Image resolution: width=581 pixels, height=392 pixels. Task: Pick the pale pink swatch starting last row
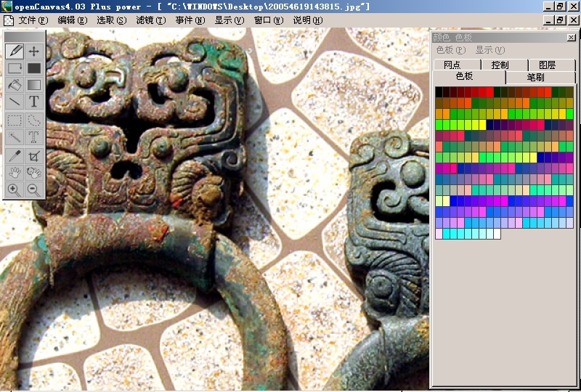(x=439, y=234)
